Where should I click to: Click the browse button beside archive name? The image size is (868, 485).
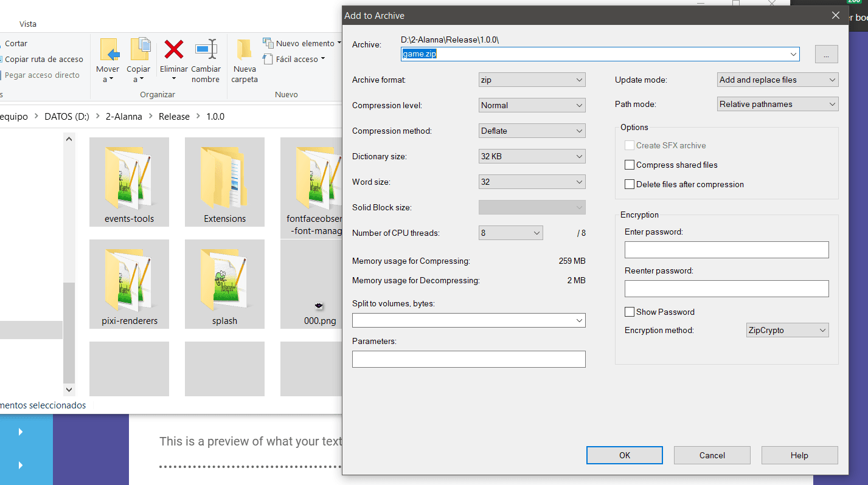[826, 55]
